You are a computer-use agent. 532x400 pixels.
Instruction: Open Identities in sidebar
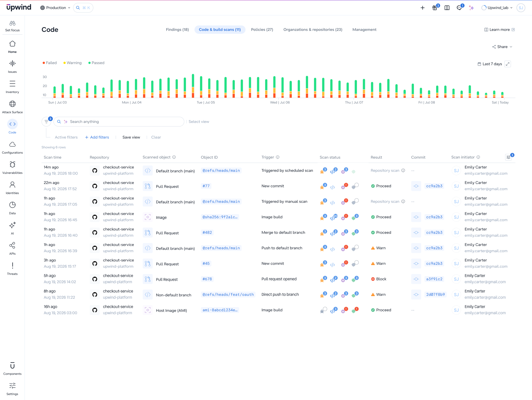[x=12, y=188]
